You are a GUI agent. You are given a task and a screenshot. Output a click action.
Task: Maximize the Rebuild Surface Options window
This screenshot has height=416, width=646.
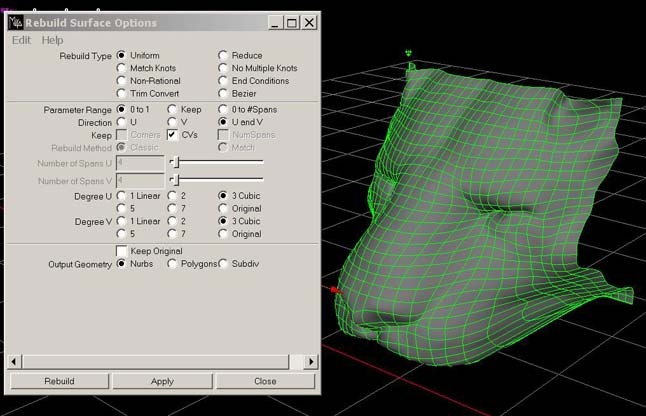tap(292, 23)
